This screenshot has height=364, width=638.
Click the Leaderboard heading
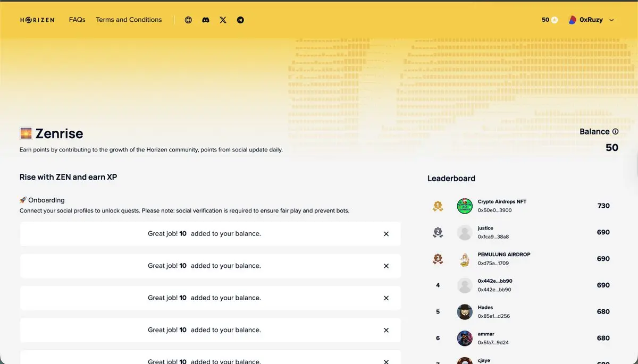coord(451,179)
